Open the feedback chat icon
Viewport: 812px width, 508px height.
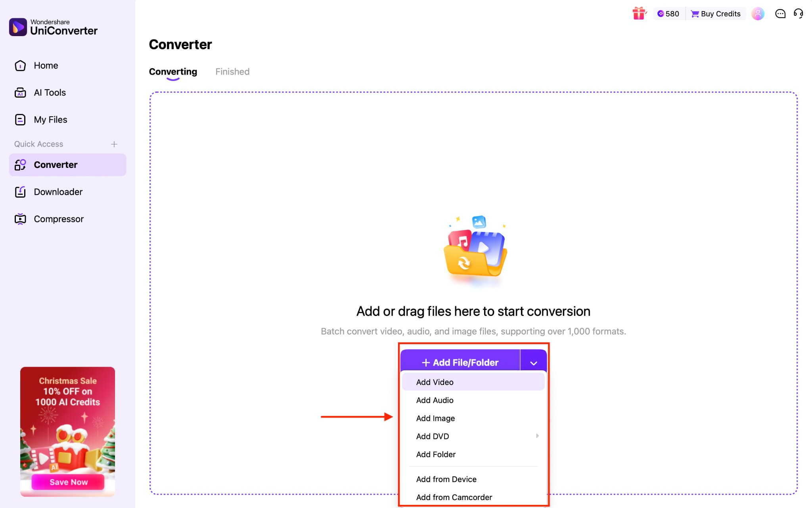[x=779, y=13]
